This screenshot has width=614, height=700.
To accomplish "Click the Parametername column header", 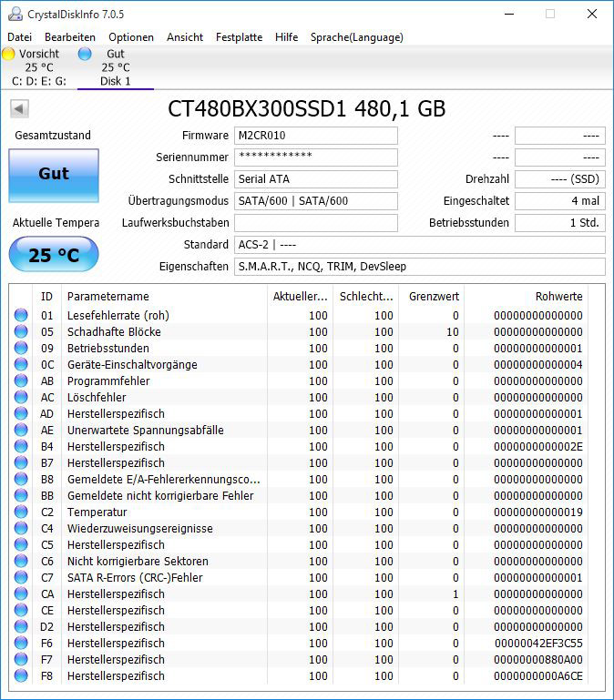I will tap(164, 297).
